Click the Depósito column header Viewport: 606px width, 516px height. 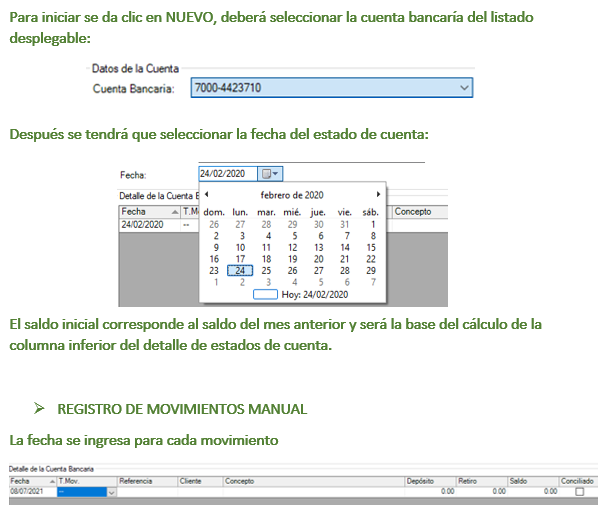click(430, 481)
